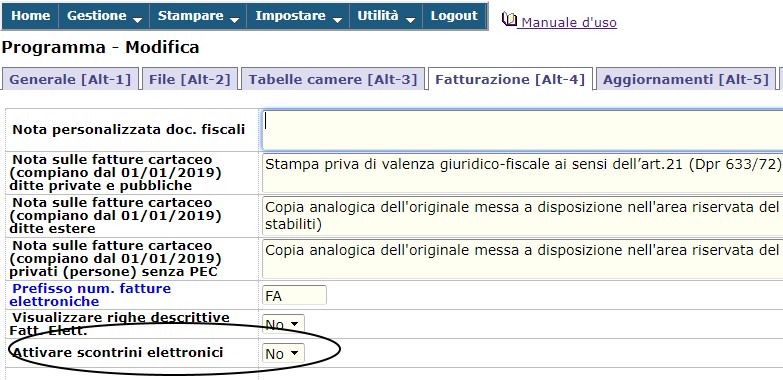This screenshot has width=783, height=380.
Task: Expand the Stampare menu
Action: click(x=198, y=16)
